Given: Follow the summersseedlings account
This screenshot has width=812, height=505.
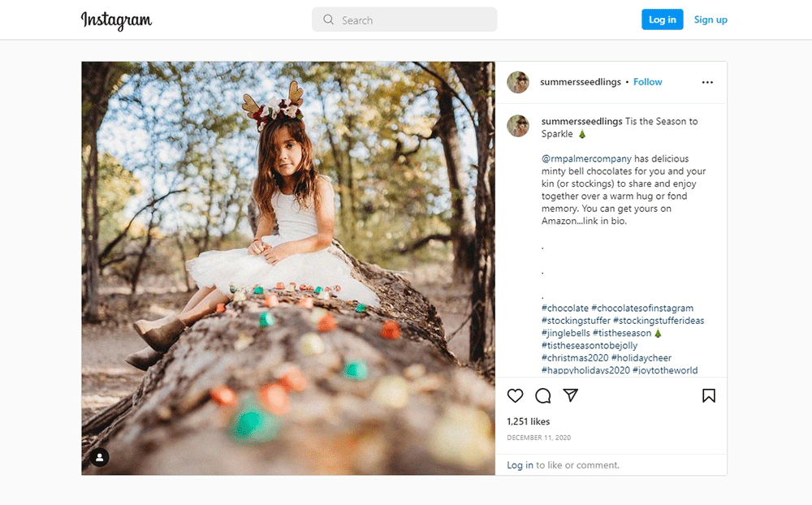Looking at the screenshot, I should coord(648,82).
